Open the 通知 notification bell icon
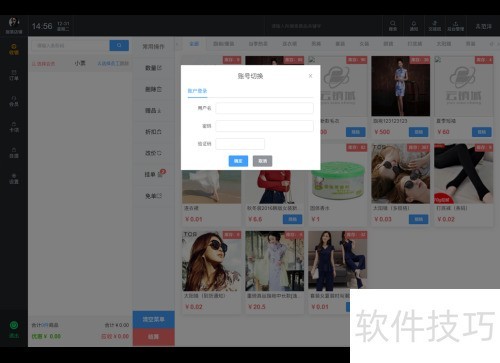 414,26
